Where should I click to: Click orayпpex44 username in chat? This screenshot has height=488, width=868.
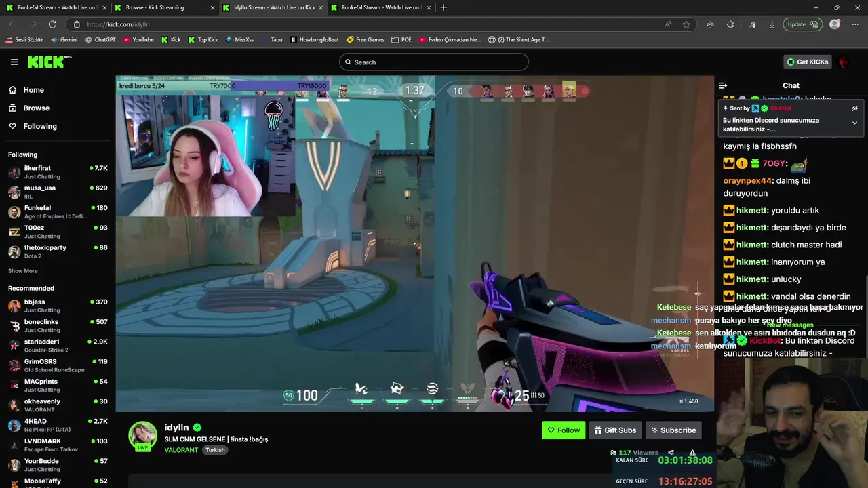pos(747,181)
